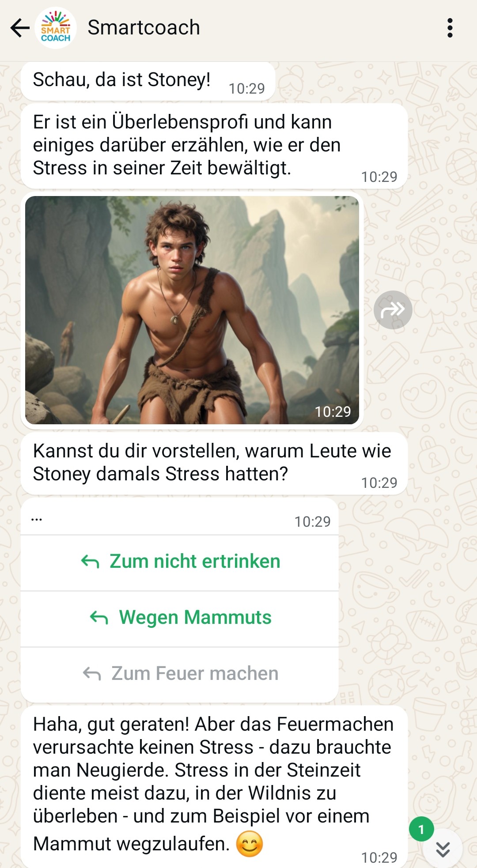The image size is (477, 868).
Task: Open the Smartcoach profile picture
Action: click(x=56, y=28)
